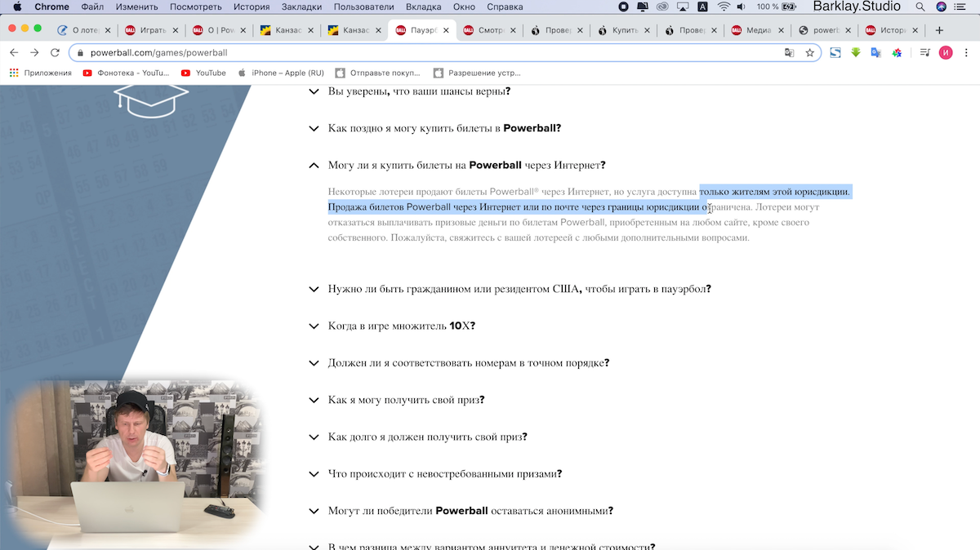Open Siri from the menu bar
Screen dimensions: 980x550
click(x=941, y=7)
